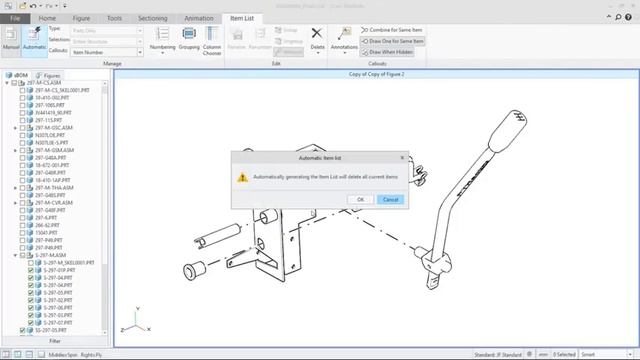Switch to the Home ribbon tab

pyautogui.click(x=47, y=18)
